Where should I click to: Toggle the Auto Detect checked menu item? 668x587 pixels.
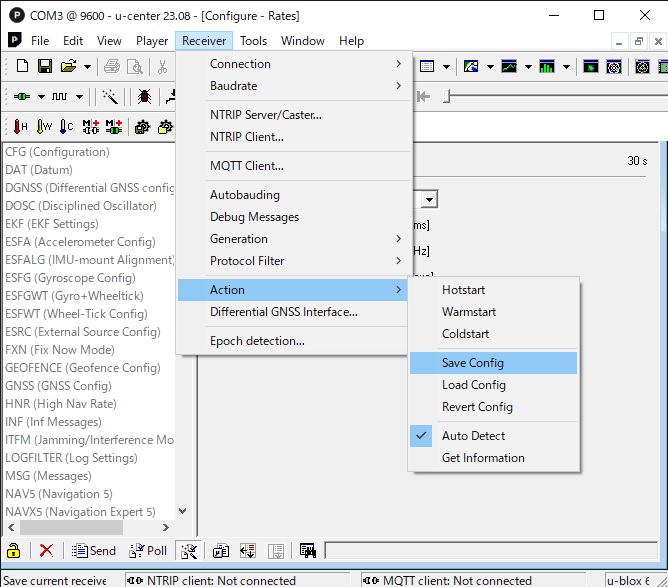coord(493,436)
